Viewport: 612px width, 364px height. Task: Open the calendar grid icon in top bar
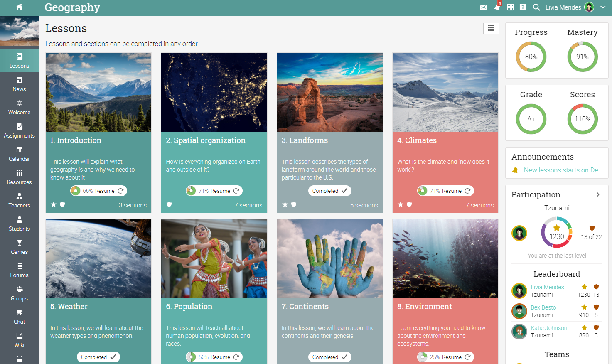click(x=510, y=7)
